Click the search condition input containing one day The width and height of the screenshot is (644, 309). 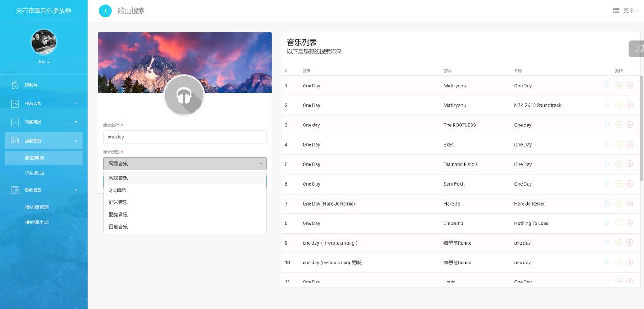click(x=184, y=137)
